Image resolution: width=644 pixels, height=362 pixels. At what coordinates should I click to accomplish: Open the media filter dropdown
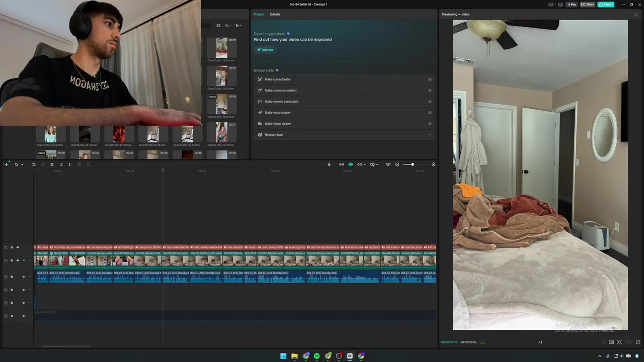coord(238,26)
